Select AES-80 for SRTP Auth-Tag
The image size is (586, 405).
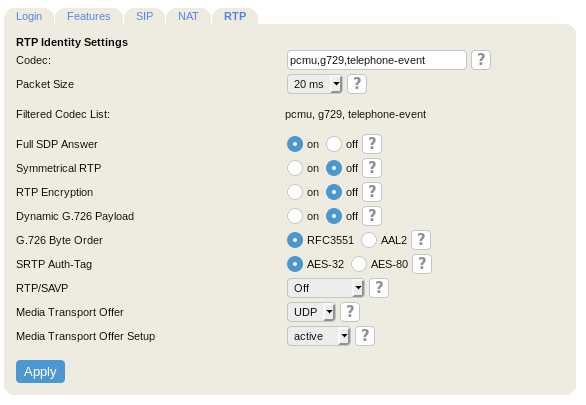[x=359, y=264]
